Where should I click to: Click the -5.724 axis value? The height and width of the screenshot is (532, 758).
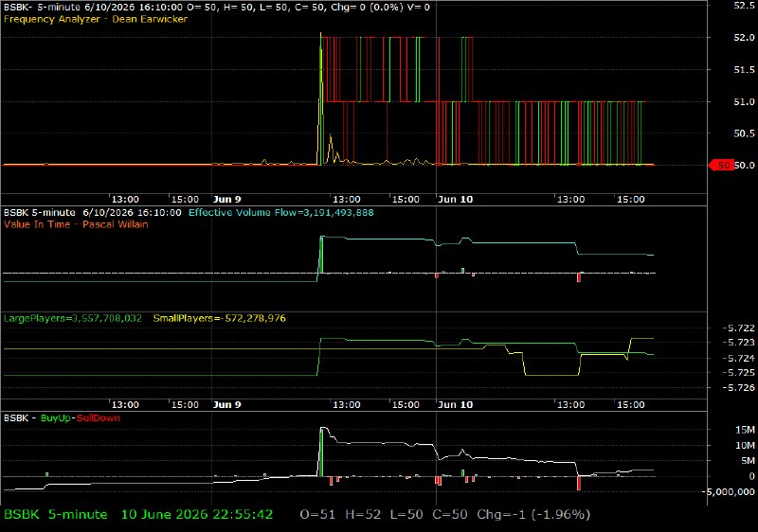[x=739, y=358]
